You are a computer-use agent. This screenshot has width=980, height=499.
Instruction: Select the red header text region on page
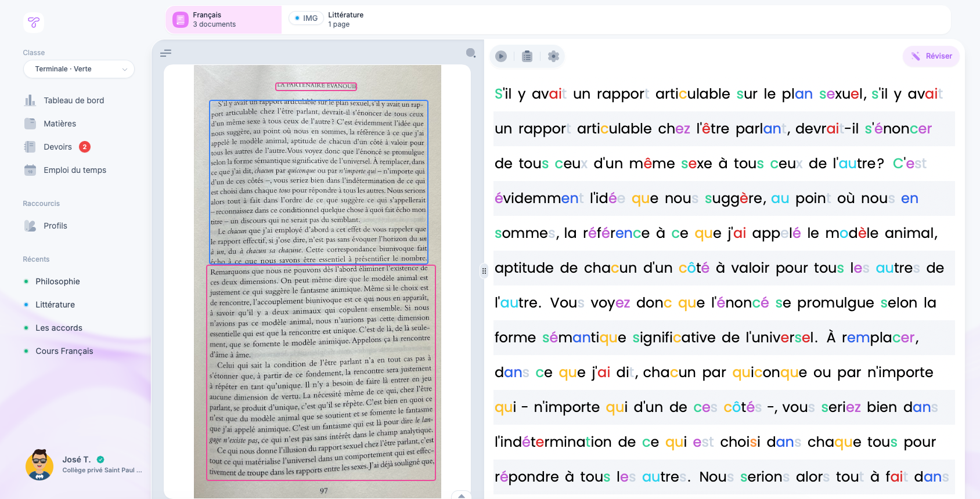click(316, 86)
